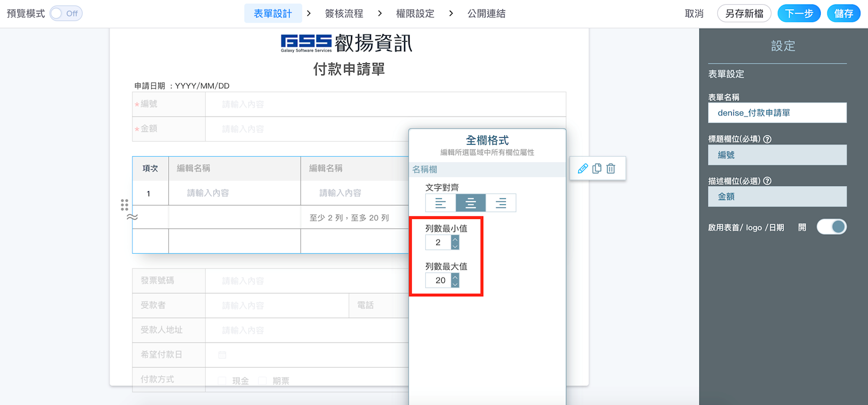
Task: Go to the 權限設定 step
Action: [415, 14]
